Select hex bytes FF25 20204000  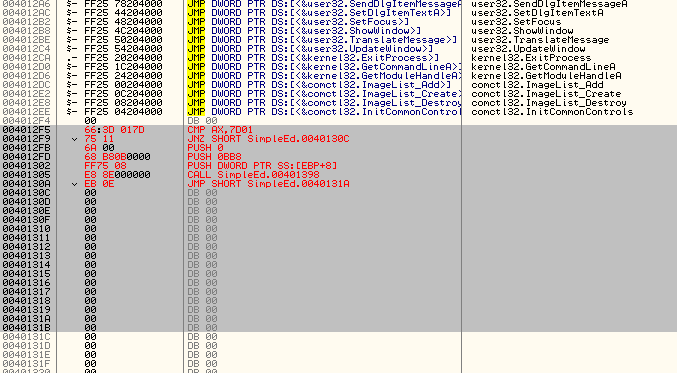[x=123, y=58]
